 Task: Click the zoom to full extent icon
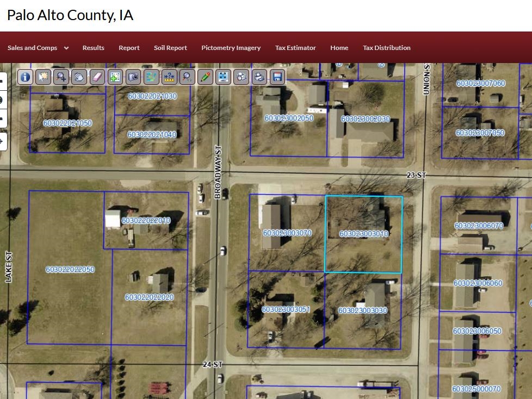tap(223, 77)
